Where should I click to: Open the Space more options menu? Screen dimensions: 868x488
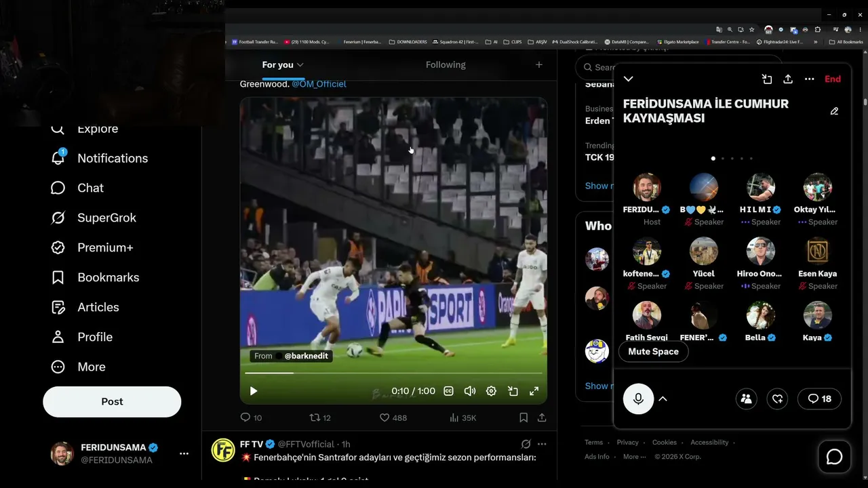(809, 79)
